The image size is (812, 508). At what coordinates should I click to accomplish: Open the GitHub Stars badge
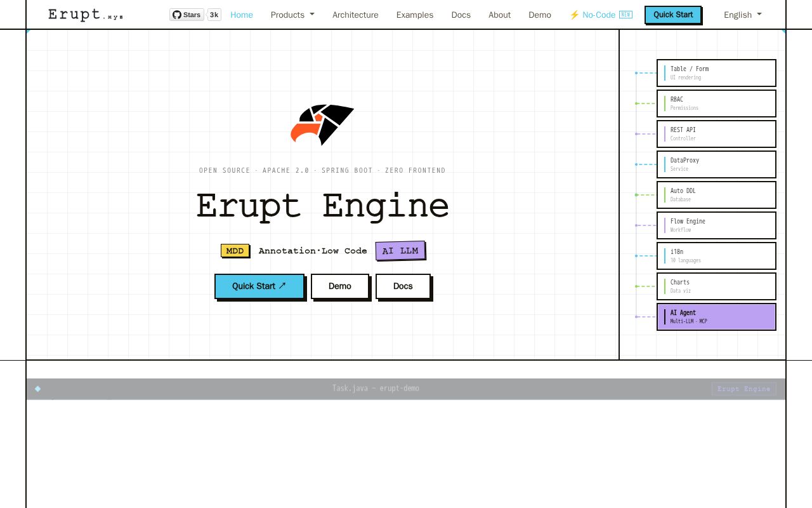[x=187, y=15]
